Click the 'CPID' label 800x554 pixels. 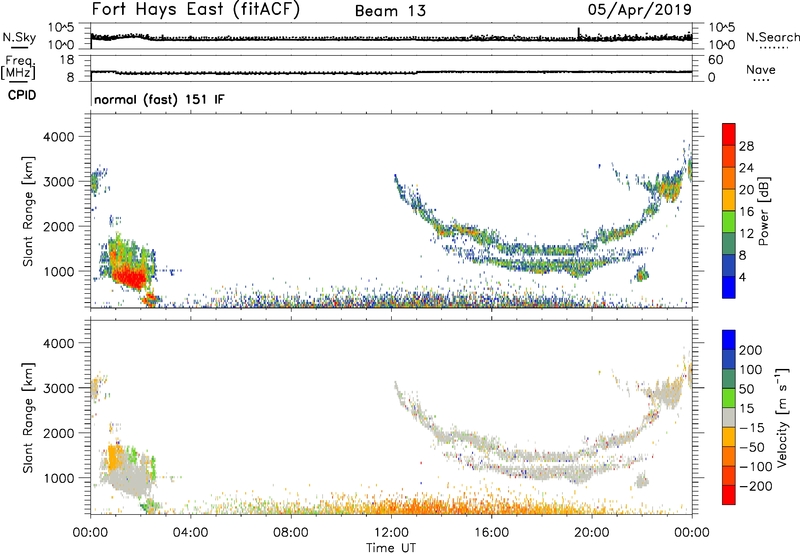pos(22,95)
